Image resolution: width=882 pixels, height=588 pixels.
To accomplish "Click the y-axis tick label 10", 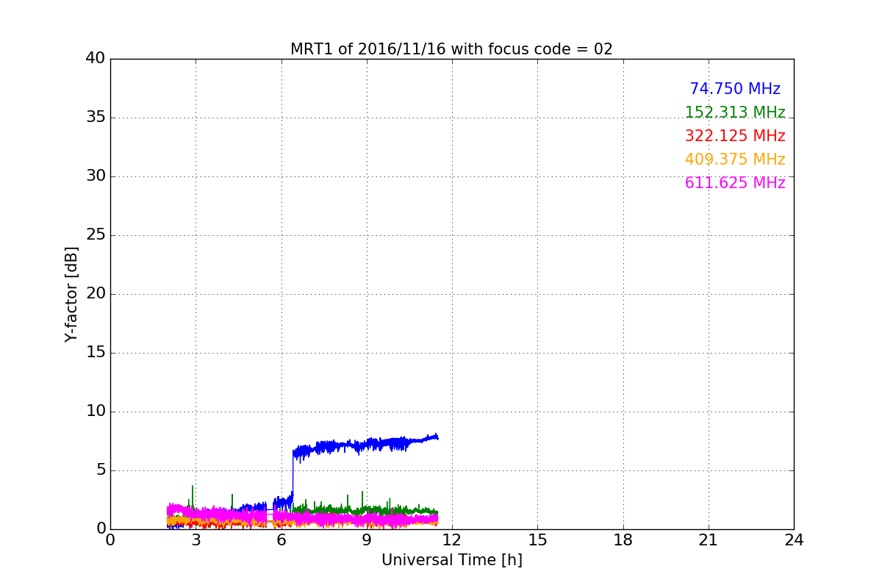I will click(96, 412).
